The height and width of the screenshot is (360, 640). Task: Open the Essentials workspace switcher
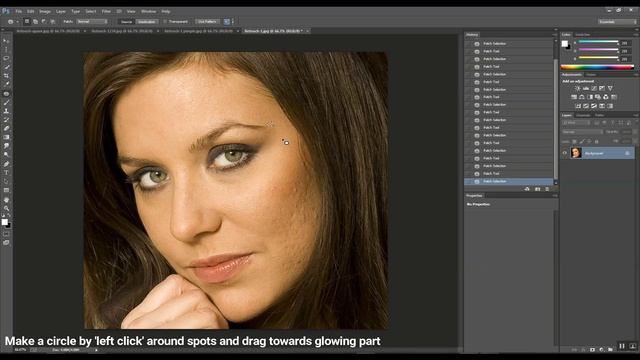617,21
